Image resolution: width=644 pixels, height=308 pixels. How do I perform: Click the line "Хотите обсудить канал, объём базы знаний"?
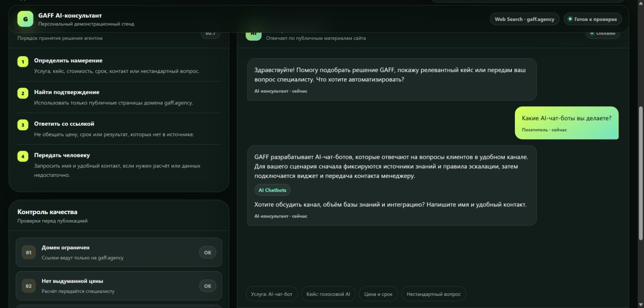pyautogui.click(x=390, y=205)
